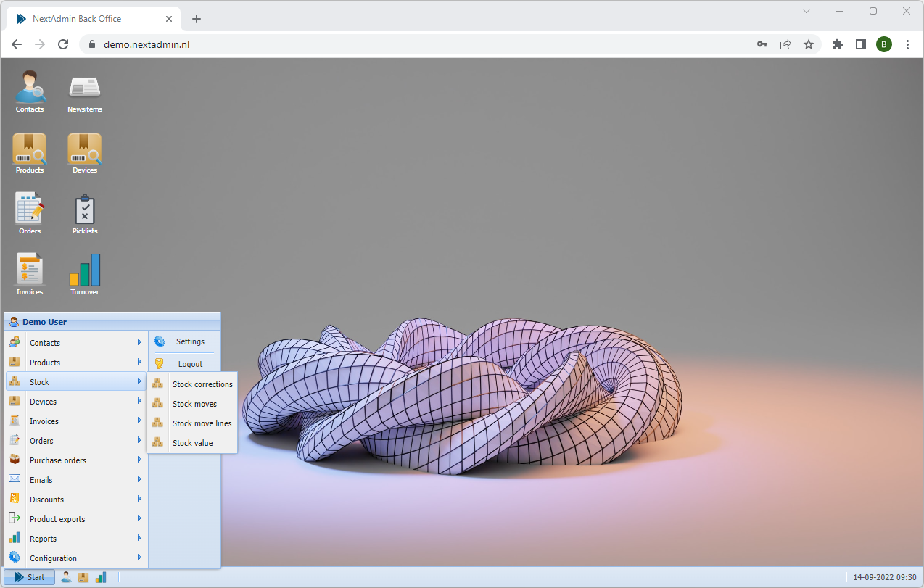The width and height of the screenshot is (924, 588).
Task: Click the Product exports arrow icon
Action: coord(15,518)
